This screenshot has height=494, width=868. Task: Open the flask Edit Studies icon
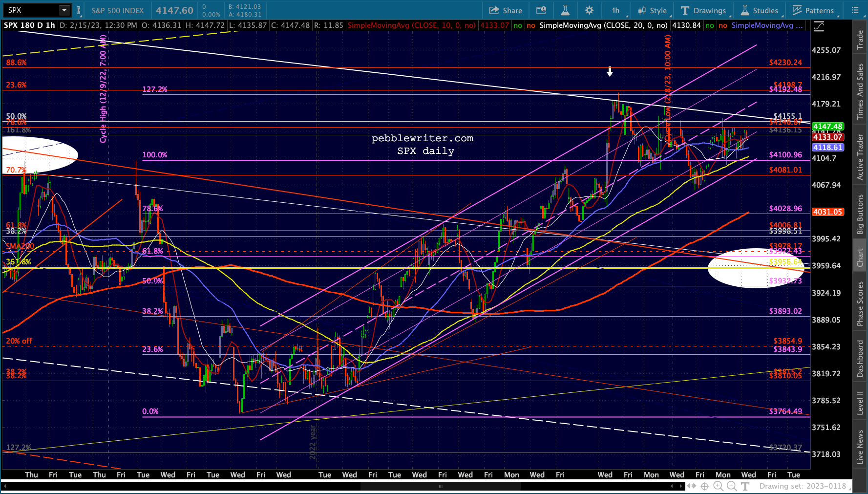565,10
